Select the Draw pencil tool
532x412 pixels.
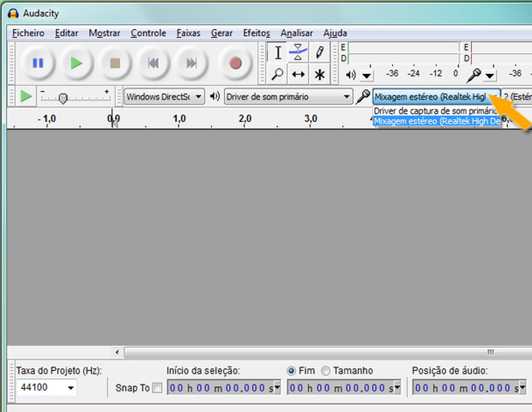320,52
